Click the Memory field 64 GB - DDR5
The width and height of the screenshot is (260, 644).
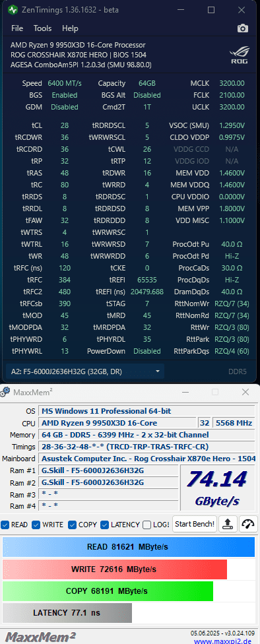(x=147, y=435)
